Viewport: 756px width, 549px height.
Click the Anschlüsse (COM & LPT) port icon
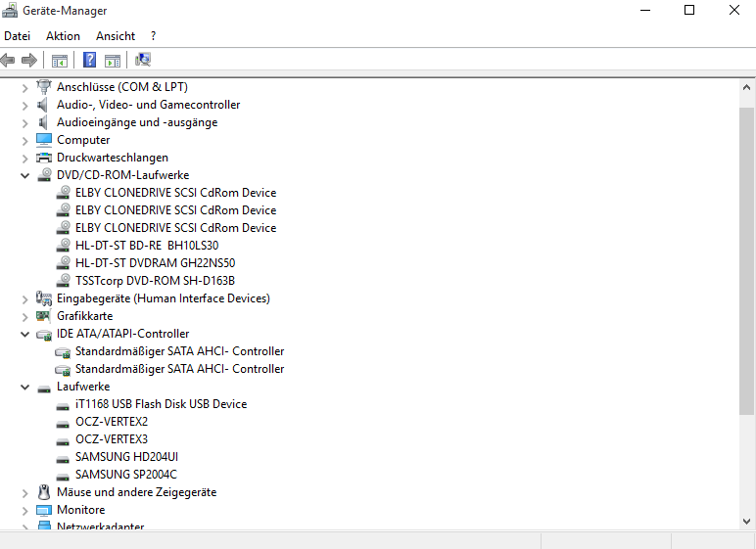pos(44,87)
